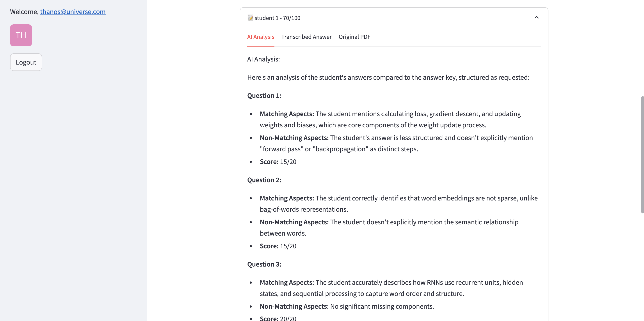Collapse the student 1 panel chevron
Screen dimensions: 644x321
click(536, 18)
